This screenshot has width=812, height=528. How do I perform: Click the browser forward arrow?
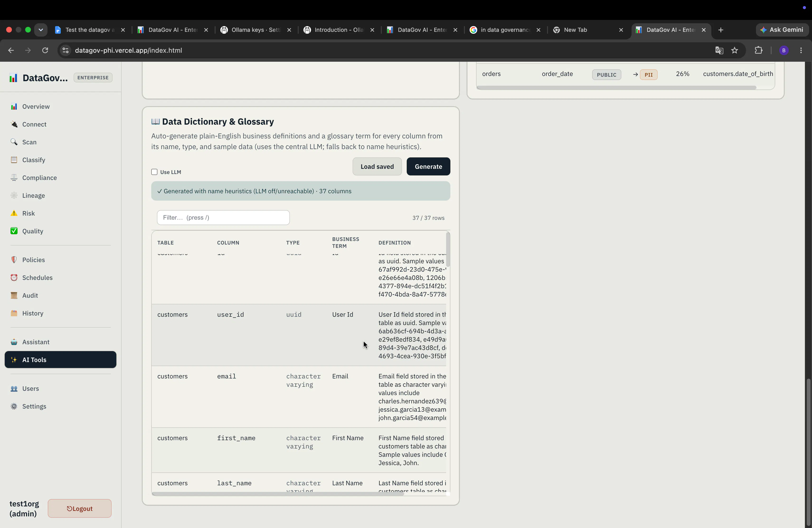click(x=28, y=51)
